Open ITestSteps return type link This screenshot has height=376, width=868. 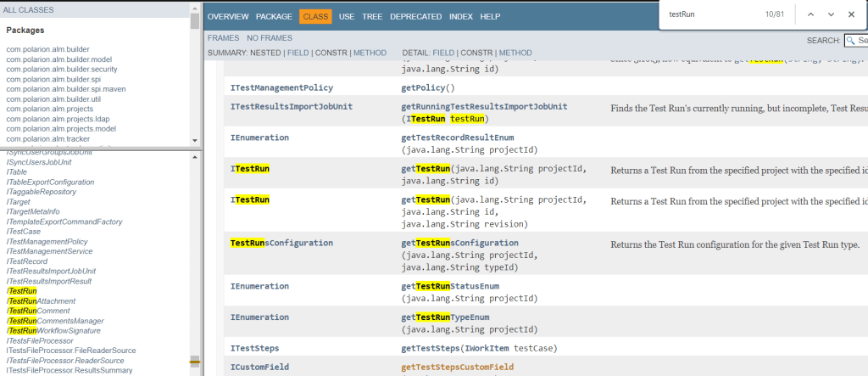coord(254,348)
